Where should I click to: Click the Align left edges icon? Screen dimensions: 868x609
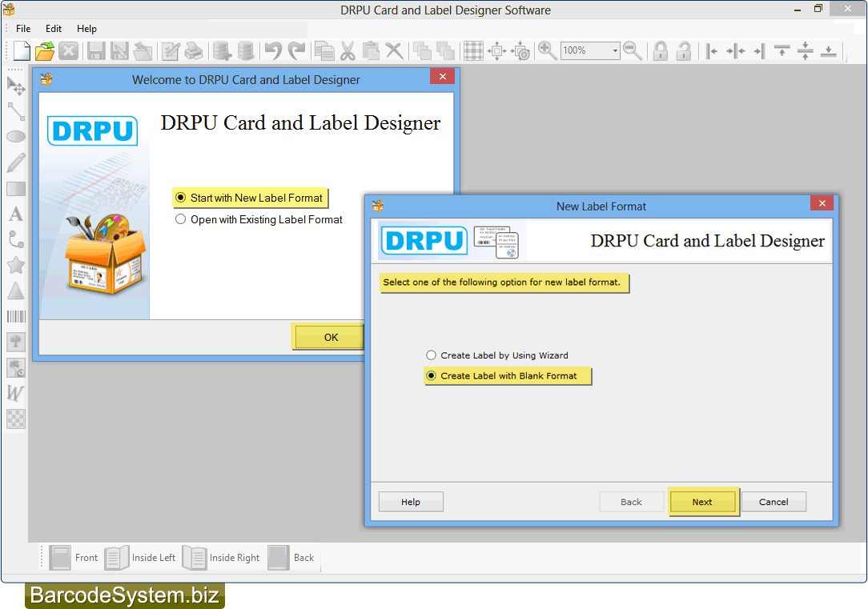pos(712,51)
